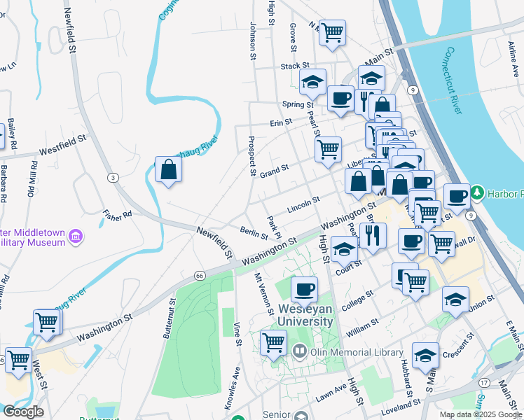Click the Olin Memorial Library pin

coord(300,352)
